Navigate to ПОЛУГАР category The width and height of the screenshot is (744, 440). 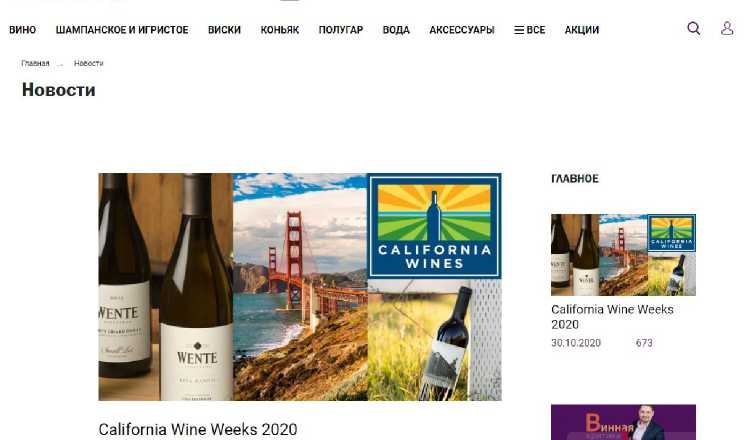341,30
